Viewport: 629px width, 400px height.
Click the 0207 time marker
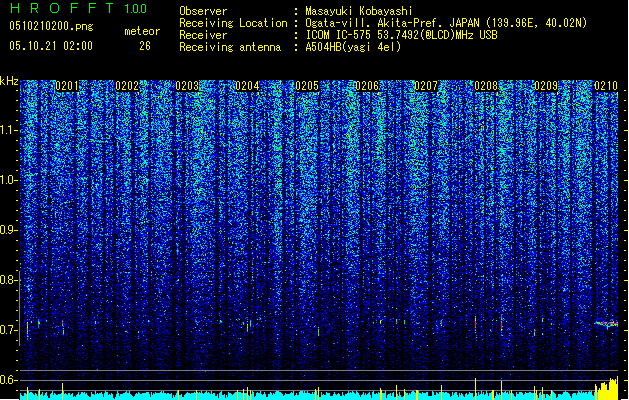click(426, 86)
